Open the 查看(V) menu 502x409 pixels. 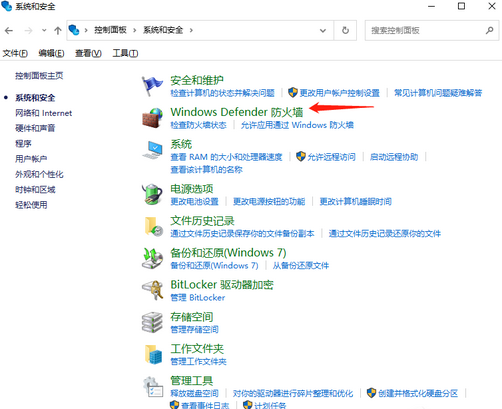tap(88, 53)
